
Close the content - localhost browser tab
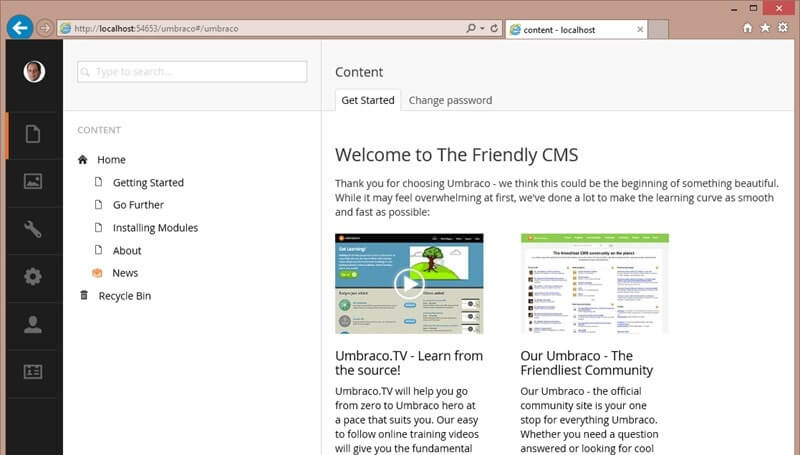640,30
